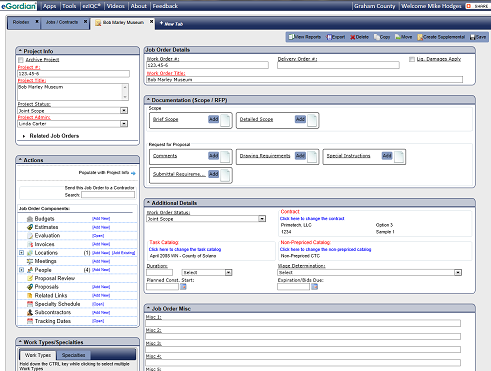
Task: Open Planned Const. Start calendar picker
Action: coord(183,287)
